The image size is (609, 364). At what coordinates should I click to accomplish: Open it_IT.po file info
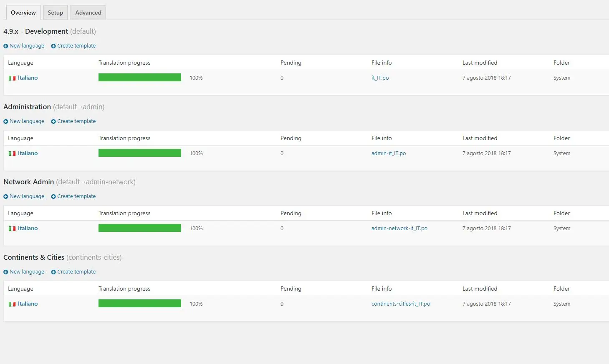(x=380, y=78)
